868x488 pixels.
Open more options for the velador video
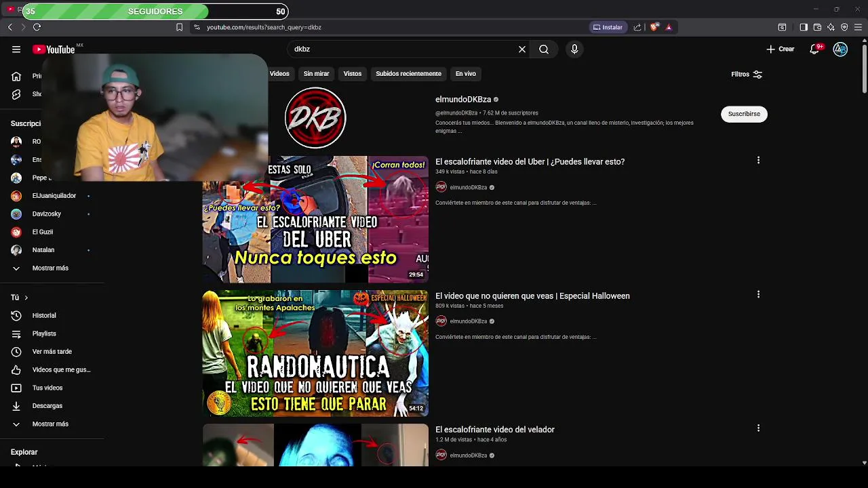tap(758, 428)
